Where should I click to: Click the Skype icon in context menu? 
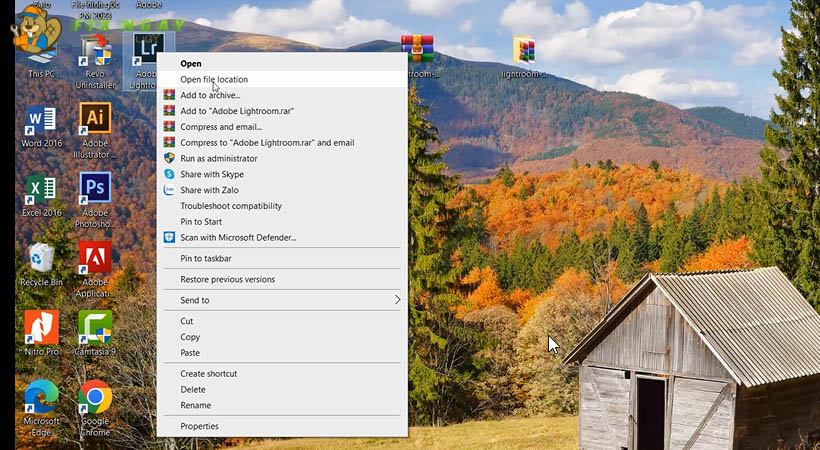(x=169, y=174)
